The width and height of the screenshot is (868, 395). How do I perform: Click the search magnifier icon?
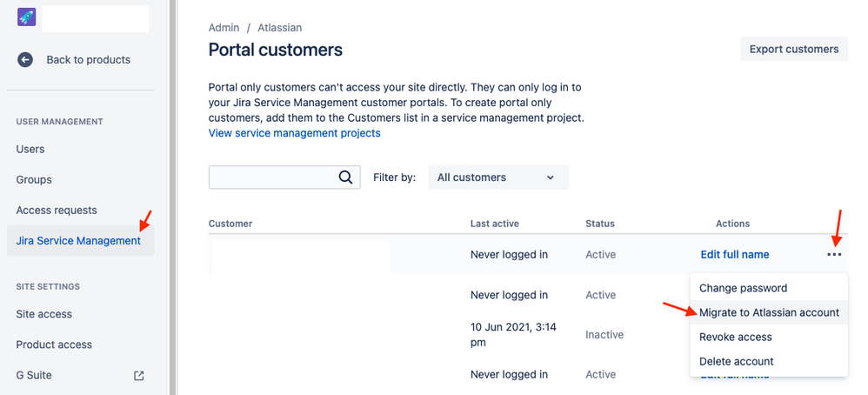click(345, 177)
